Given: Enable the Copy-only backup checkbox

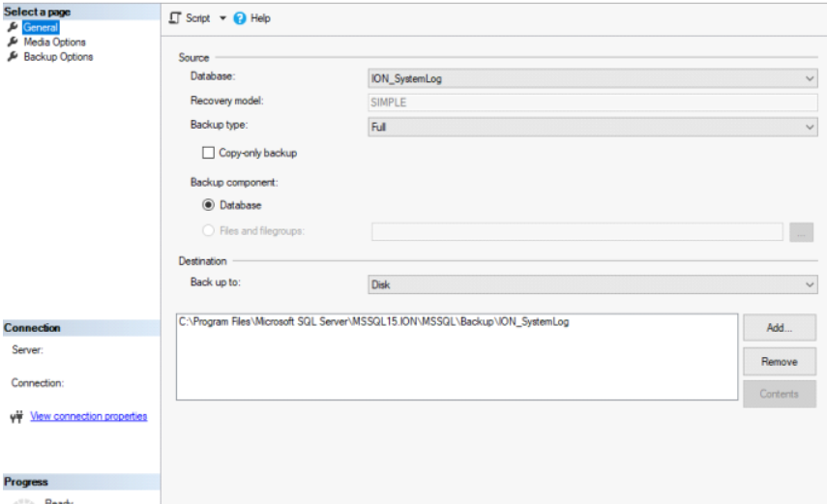Looking at the screenshot, I should tap(208, 153).
